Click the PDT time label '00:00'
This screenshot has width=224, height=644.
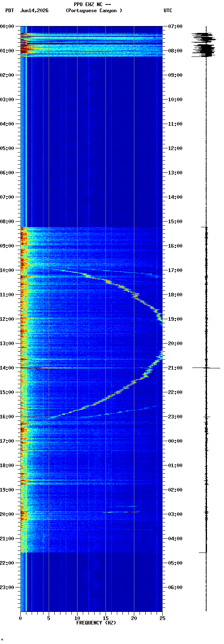(x=7, y=26)
